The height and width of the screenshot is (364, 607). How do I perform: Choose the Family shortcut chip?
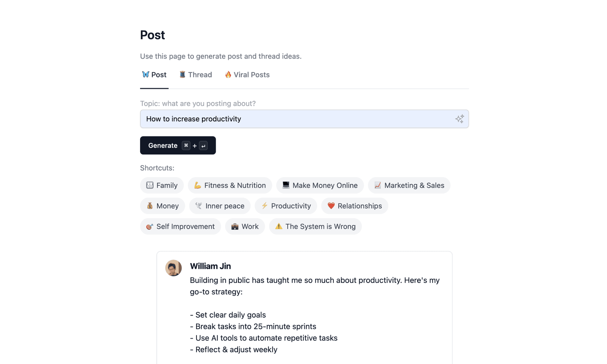pyautogui.click(x=162, y=185)
